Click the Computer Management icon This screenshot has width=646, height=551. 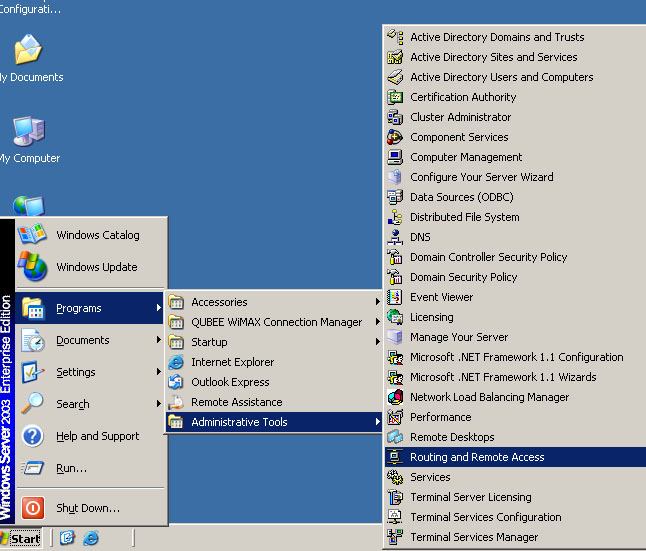tap(395, 157)
